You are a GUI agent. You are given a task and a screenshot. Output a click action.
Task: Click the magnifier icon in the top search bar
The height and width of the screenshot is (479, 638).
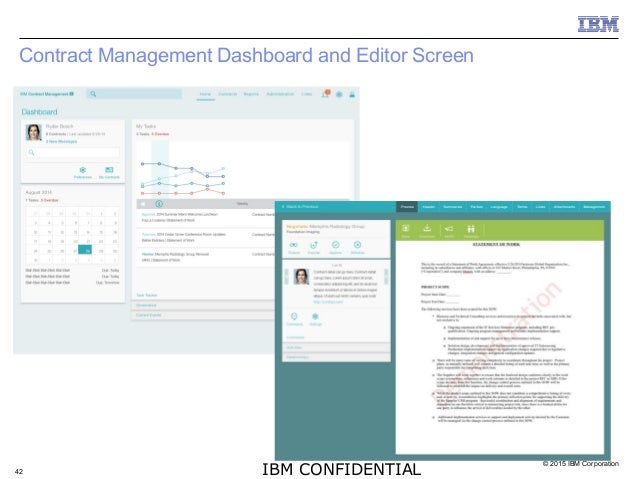point(93,94)
